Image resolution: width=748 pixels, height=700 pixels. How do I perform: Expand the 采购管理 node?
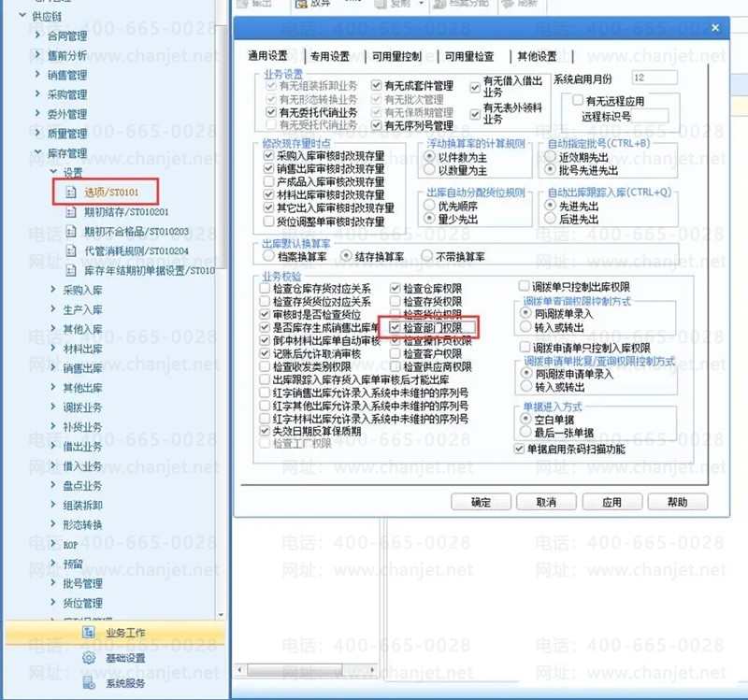[x=37, y=94]
